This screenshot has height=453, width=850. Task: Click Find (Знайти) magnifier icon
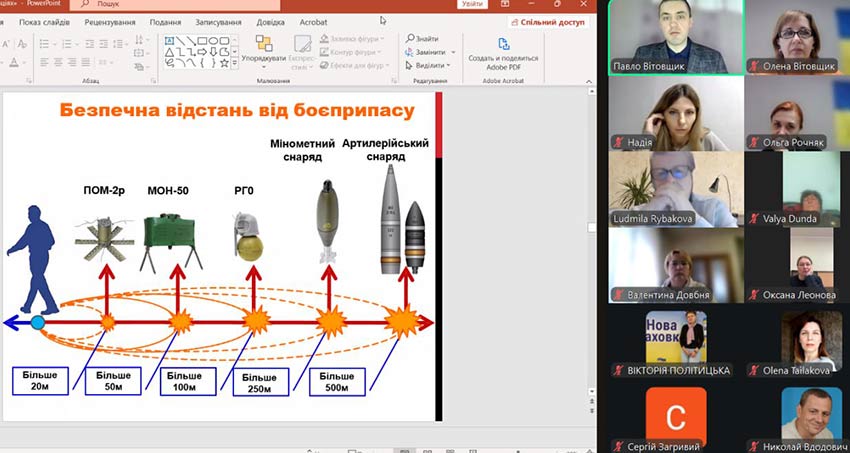coord(410,39)
